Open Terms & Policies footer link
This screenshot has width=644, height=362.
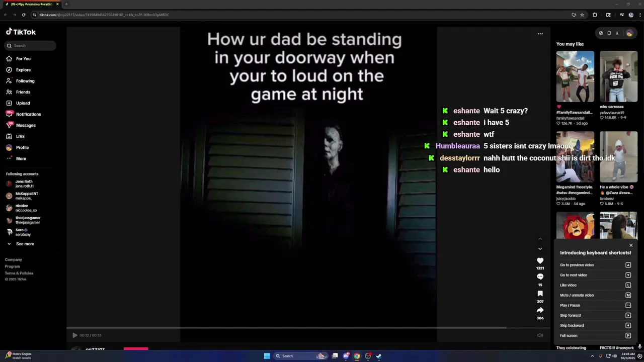click(19, 273)
